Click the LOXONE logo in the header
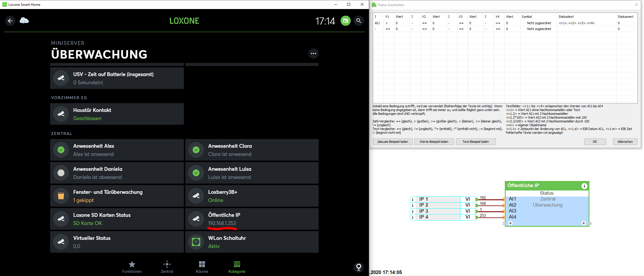 click(x=184, y=21)
